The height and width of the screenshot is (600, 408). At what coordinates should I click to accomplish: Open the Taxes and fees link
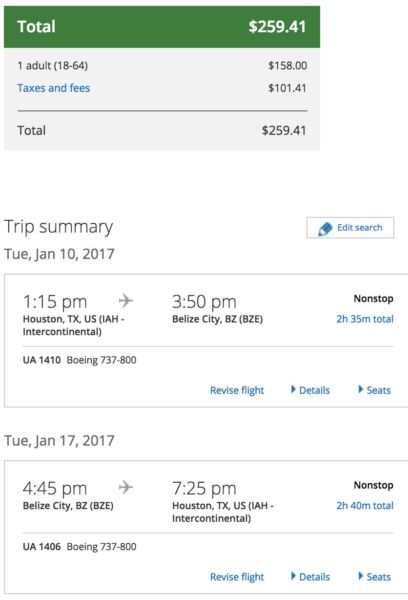54,88
